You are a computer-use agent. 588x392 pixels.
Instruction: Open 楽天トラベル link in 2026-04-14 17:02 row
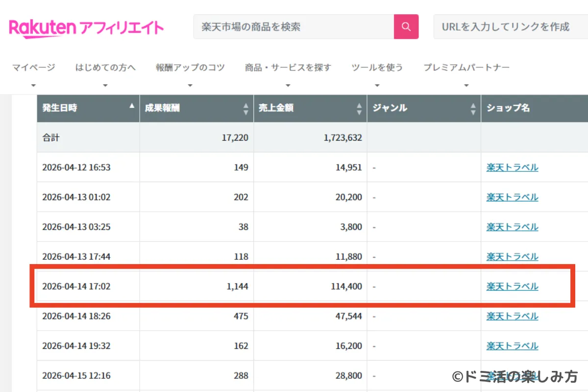pos(512,286)
